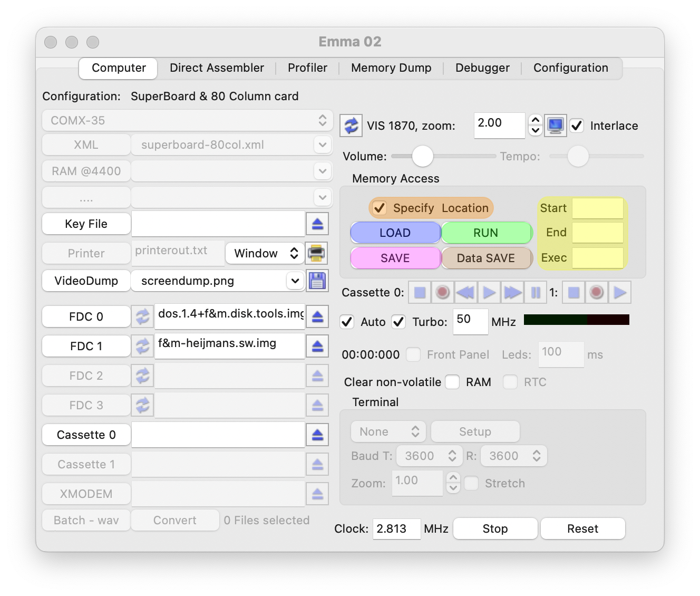Disable the Interlace checkbox
This screenshot has width=700, height=596.
[x=577, y=126]
